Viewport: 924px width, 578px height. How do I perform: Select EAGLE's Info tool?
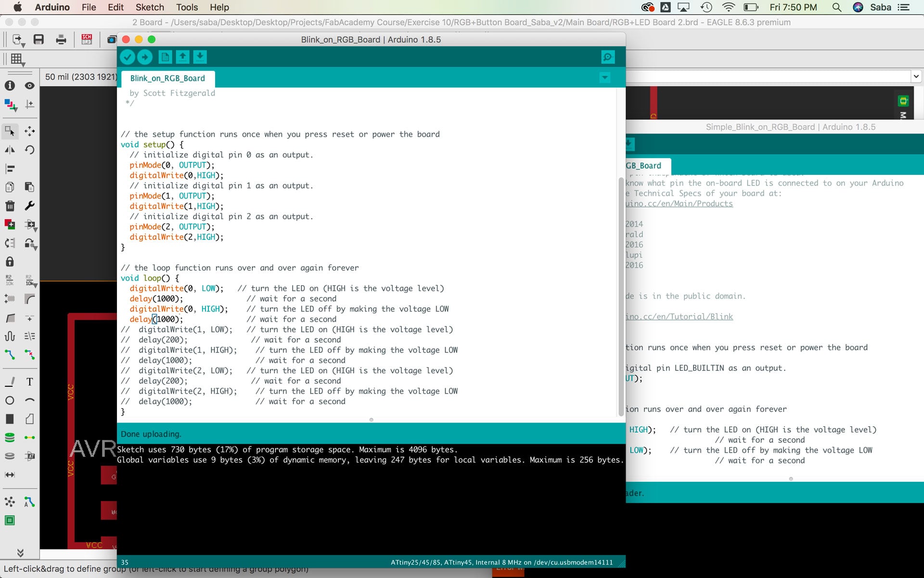(x=10, y=86)
